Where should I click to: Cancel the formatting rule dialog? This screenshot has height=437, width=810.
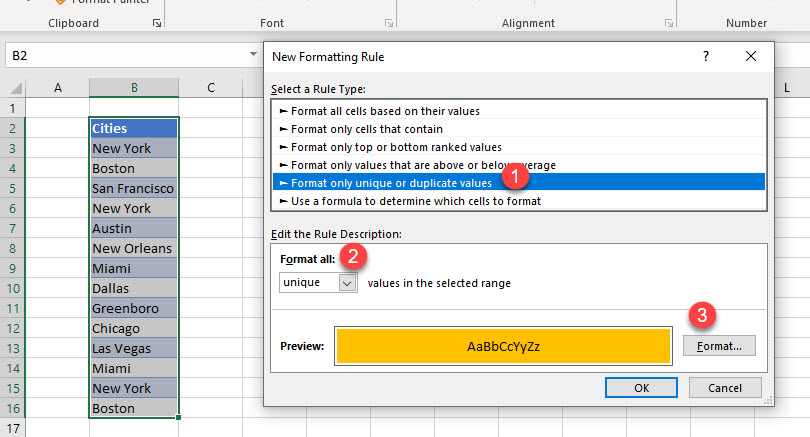pyautogui.click(x=724, y=388)
